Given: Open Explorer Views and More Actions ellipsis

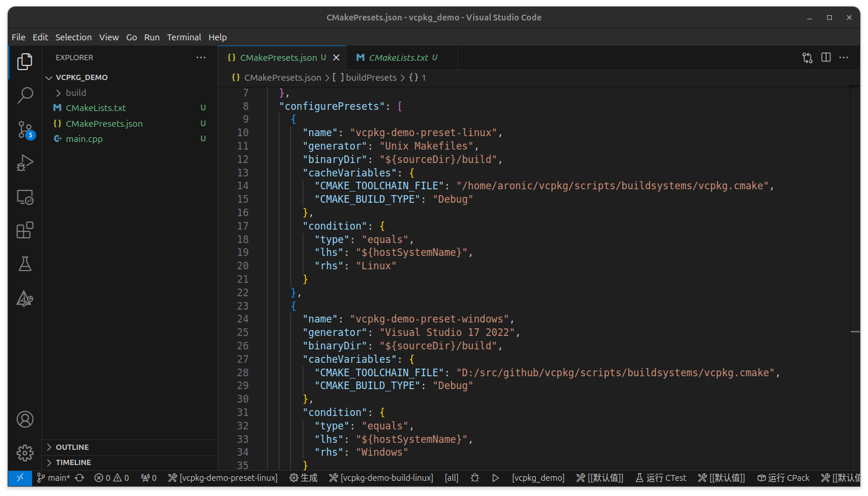Looking at the screenshot, I should (x=201, y=57).
